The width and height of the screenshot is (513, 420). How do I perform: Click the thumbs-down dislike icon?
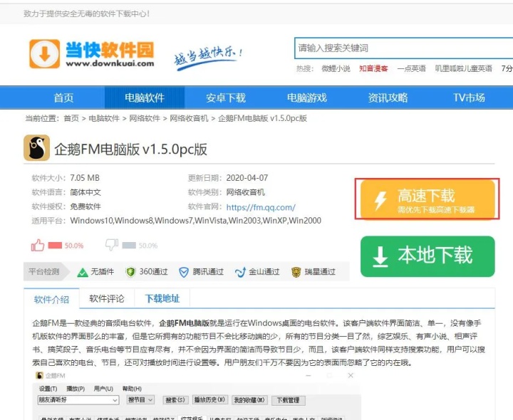point(112,244)
